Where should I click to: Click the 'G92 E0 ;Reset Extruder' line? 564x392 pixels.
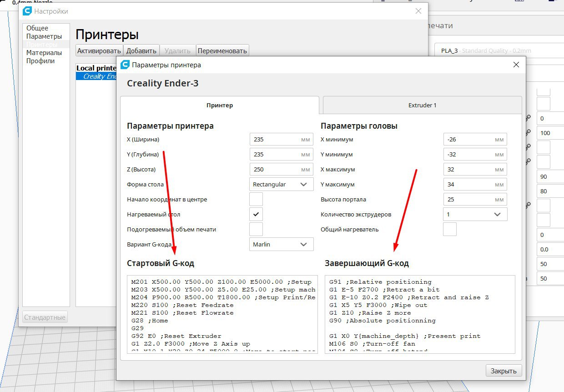tap(176, 336)
